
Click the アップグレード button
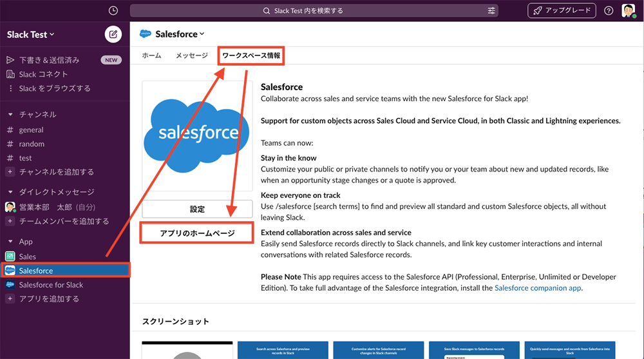pyautogui.click(x=562, y=11)
